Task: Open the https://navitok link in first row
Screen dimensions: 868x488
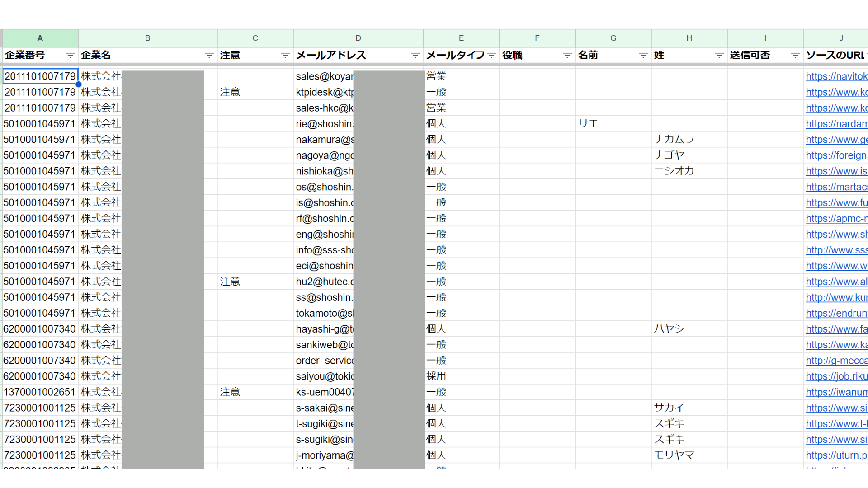Action: coord(836,76)
